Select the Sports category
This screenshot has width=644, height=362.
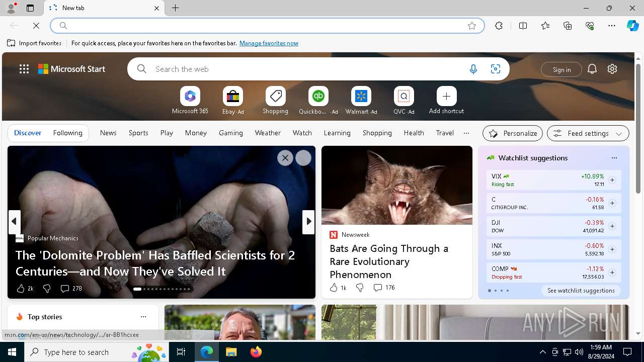pyautogui.click(x=138, y=133)
